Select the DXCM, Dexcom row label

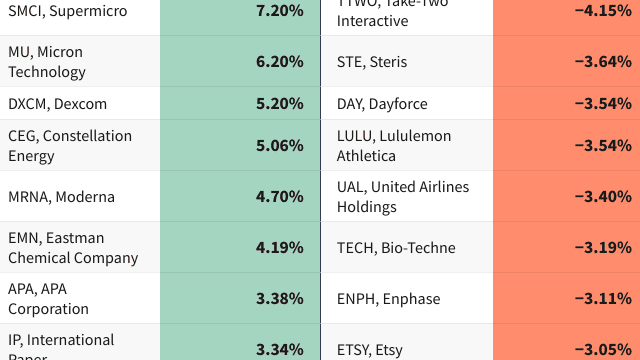(80, 103)
